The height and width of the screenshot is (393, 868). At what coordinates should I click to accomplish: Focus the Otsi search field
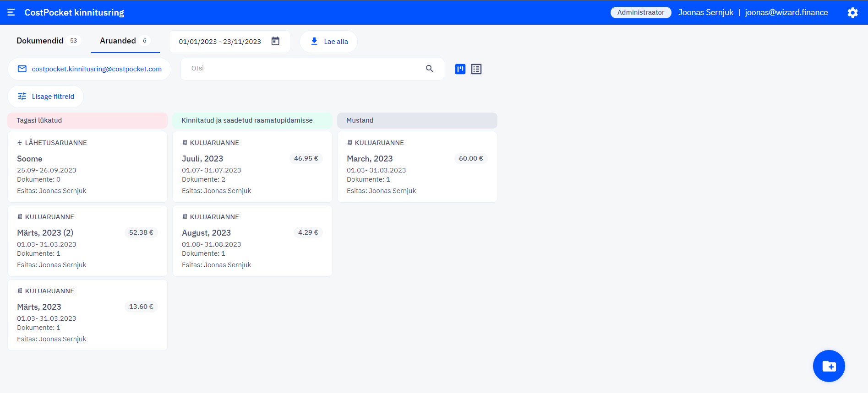pos(312,69)
